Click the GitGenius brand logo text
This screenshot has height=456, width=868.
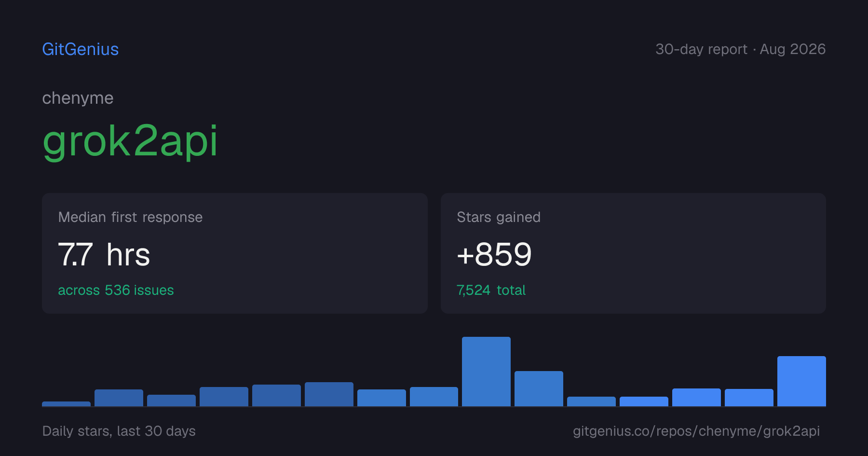point(81,49)
